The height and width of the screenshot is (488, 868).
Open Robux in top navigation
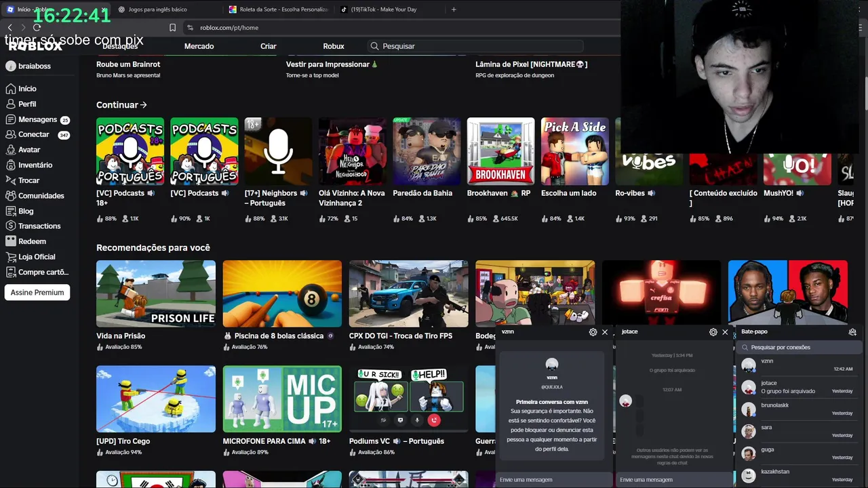[334, 46]
